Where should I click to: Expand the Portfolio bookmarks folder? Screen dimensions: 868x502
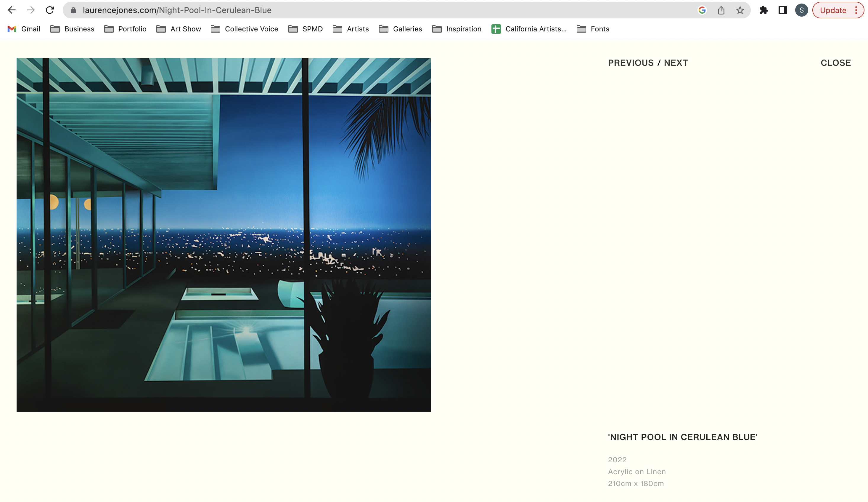coord(126,29)
